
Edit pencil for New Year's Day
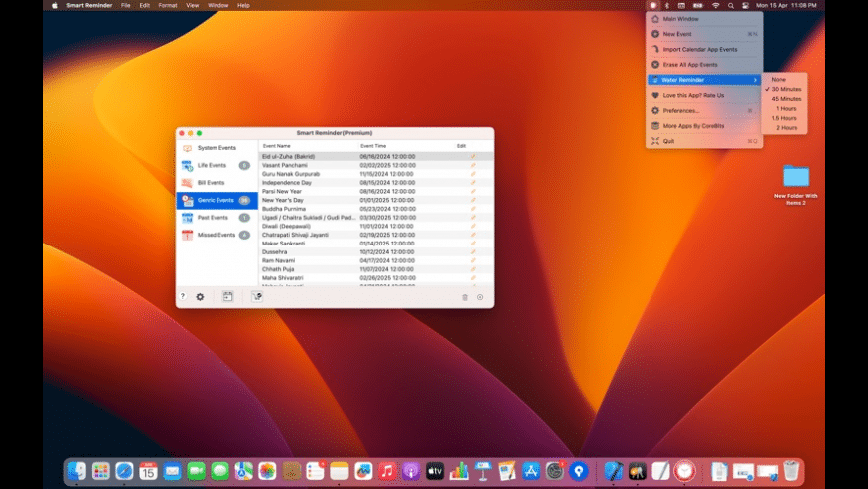pos(473,200)
